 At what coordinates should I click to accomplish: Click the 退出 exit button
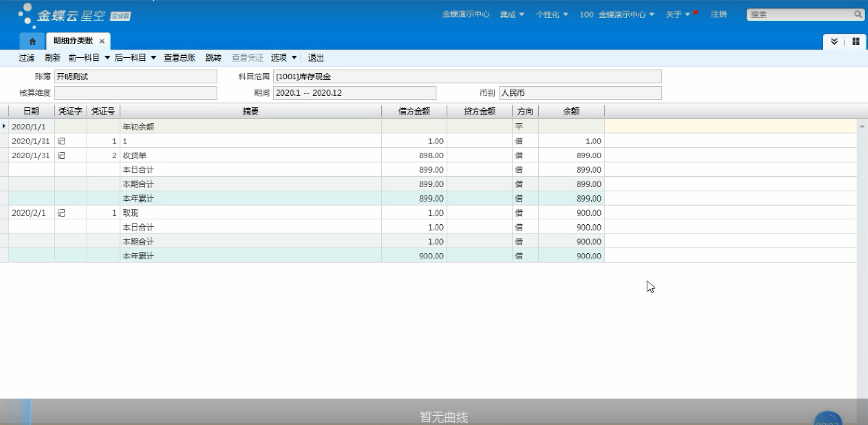click(316, 58)
